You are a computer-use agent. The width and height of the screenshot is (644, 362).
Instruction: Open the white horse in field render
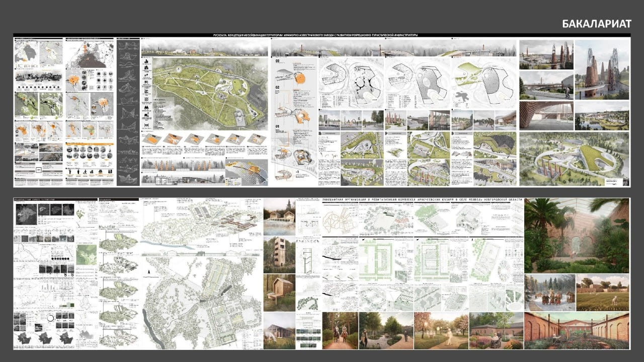tap(602, 292)
